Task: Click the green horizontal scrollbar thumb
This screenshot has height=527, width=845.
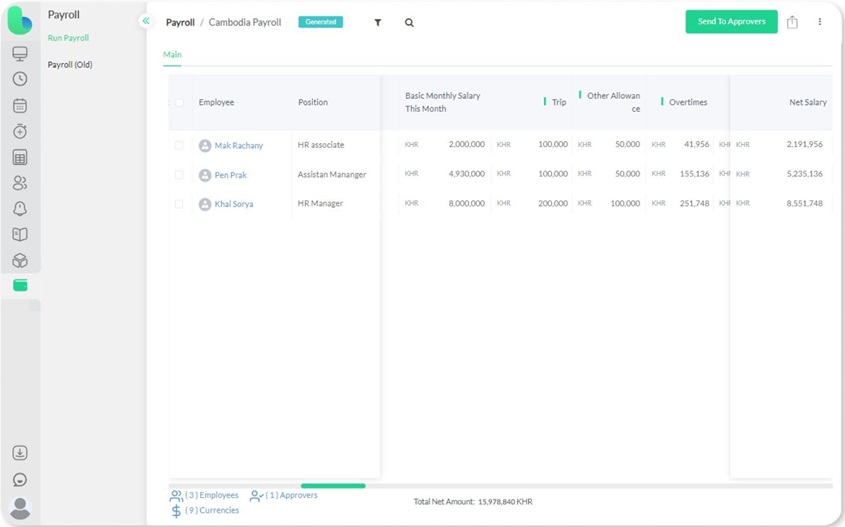Action: point(333,486)
